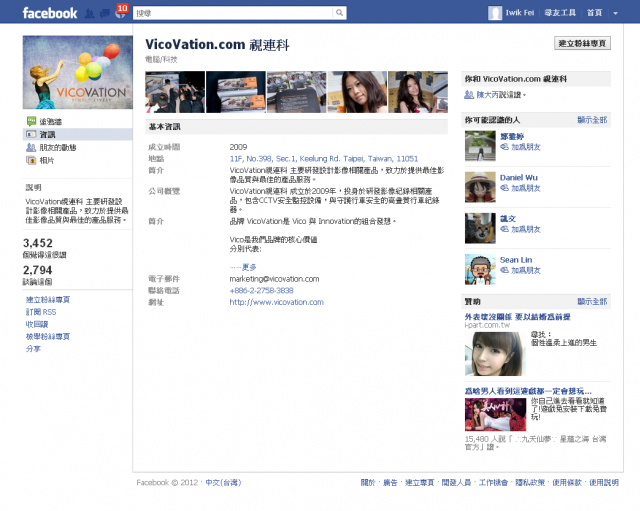Open the cat avatar suggestion thumbnail
This screenshot has height=511, width=640.
[x=480, y=229]
